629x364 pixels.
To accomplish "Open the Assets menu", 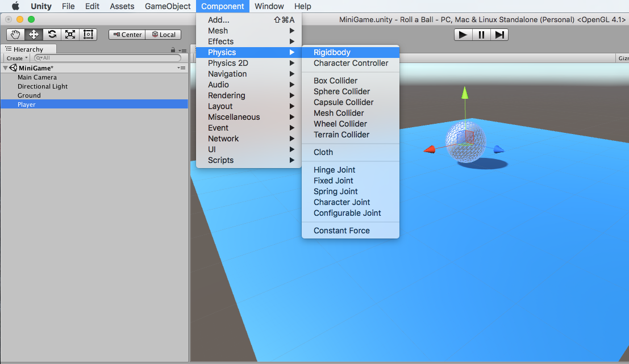I will point(122,6).
